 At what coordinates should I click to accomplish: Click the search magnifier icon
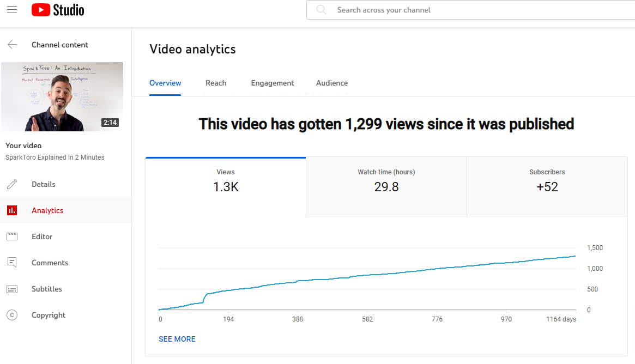(x=321, y=10)
